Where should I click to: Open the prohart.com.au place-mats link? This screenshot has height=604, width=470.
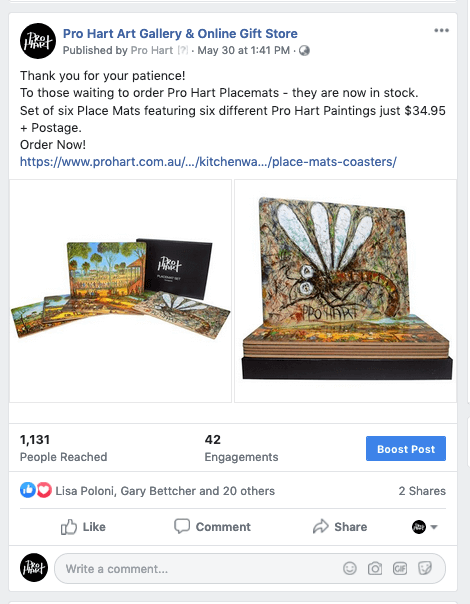coord(208,162)
